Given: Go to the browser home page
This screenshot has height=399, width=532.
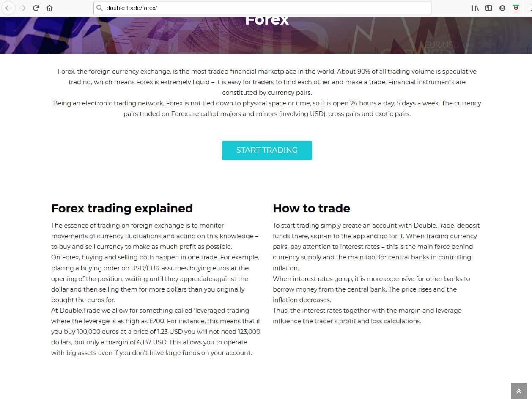Looking at the screenshot, I should point(49,8).
